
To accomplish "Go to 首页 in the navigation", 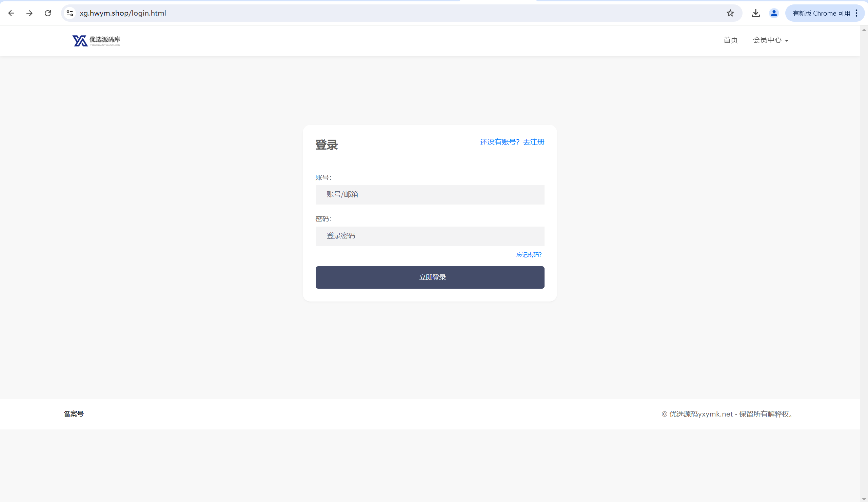I will tap(730, 40).
